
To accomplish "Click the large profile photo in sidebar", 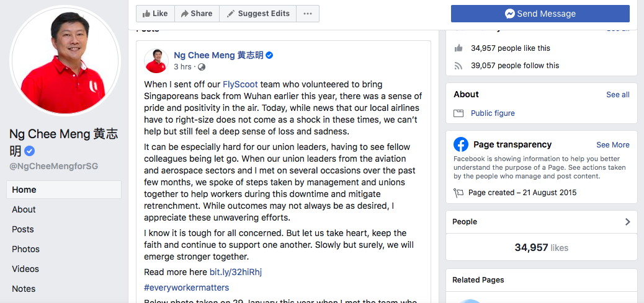I will tap(65, 61).
